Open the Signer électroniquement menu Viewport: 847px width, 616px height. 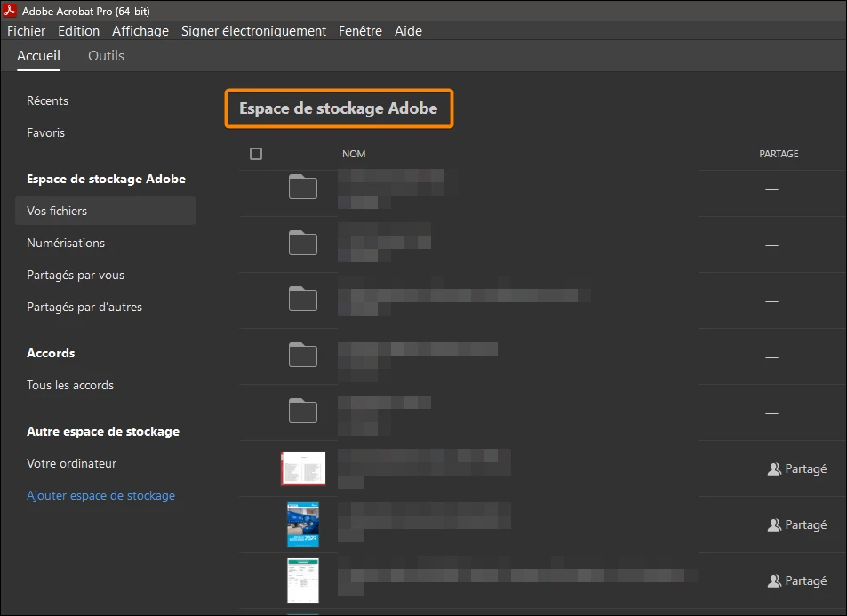click(x=253, y=31)
